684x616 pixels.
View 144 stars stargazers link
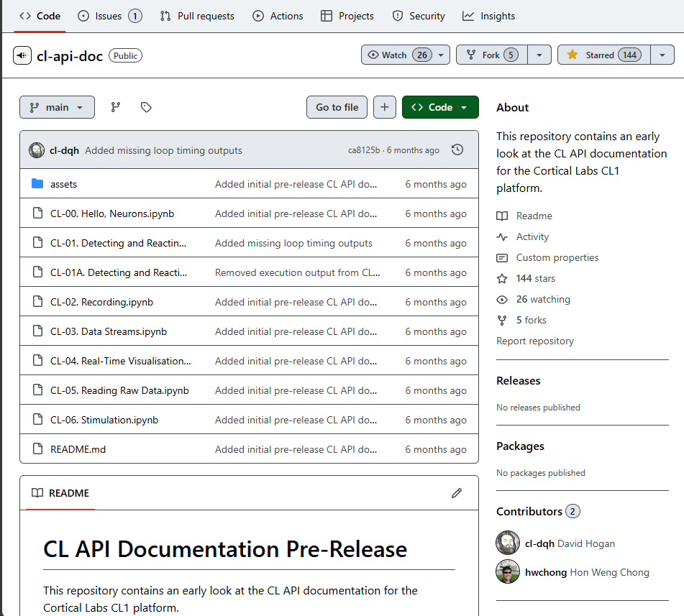tap(536, 278)
